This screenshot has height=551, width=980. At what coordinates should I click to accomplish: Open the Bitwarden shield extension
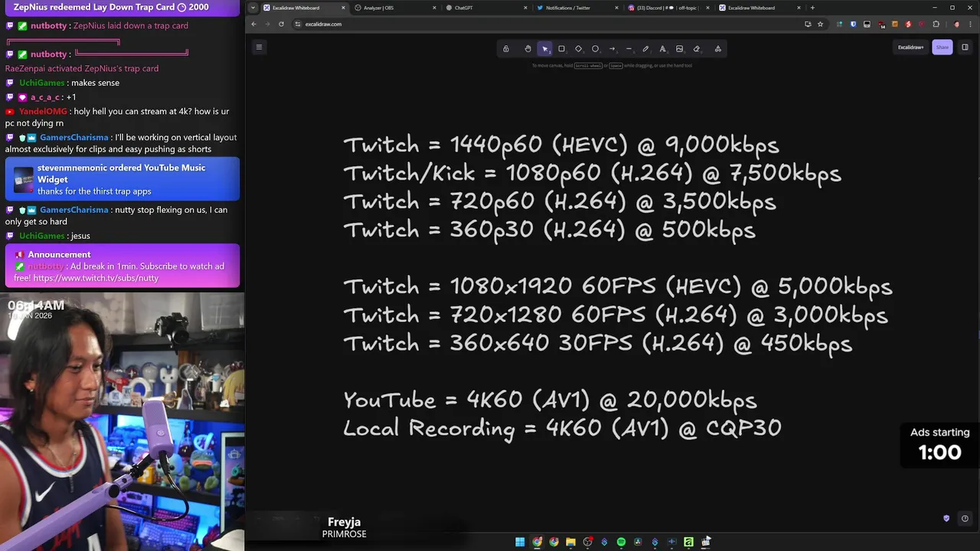(854, 24)
